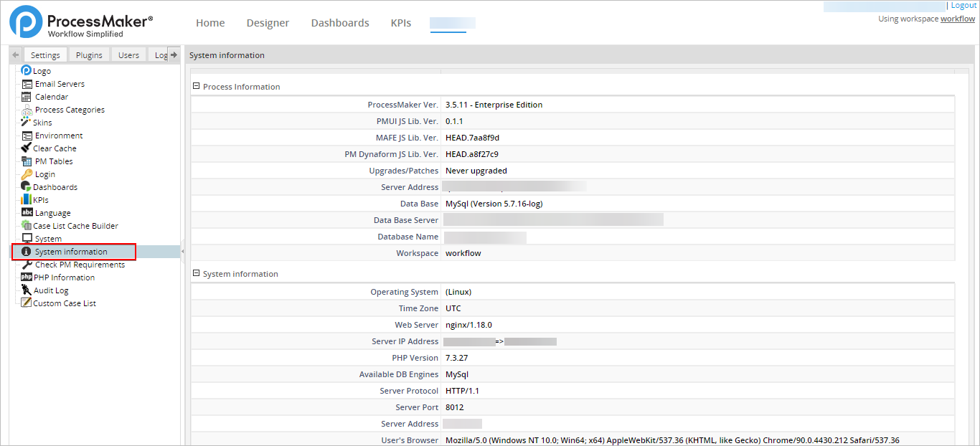980x446 pixels.
Task: Collapse the Process Information section
Action: (x=196, y=87)
